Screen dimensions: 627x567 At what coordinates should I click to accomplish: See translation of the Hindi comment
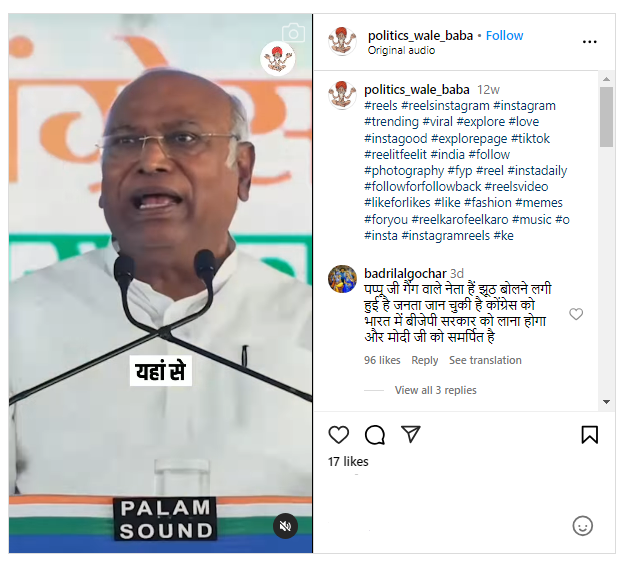[x=485, y=360]
